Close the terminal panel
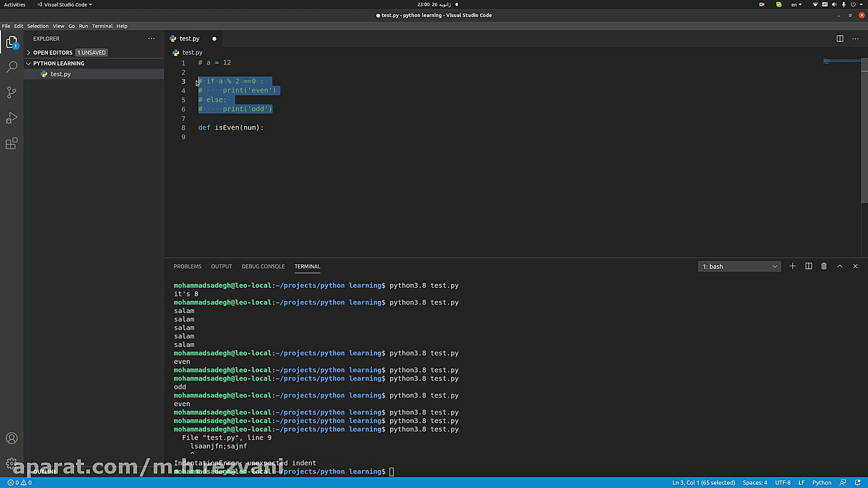The width and height of the screenshot is (868, 488). [x=855, y=266]
